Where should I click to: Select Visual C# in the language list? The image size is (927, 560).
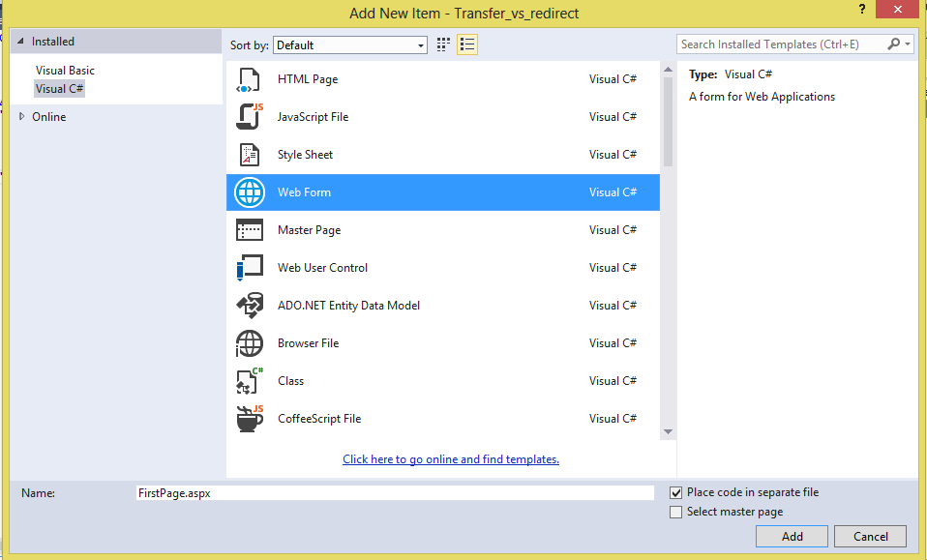coord(59,88)
